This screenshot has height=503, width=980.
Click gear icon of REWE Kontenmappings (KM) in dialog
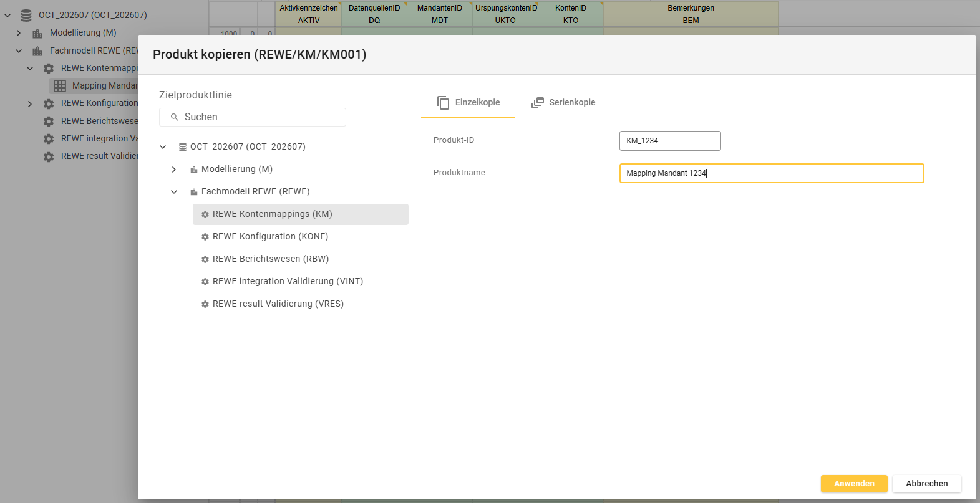click(205, 214)
